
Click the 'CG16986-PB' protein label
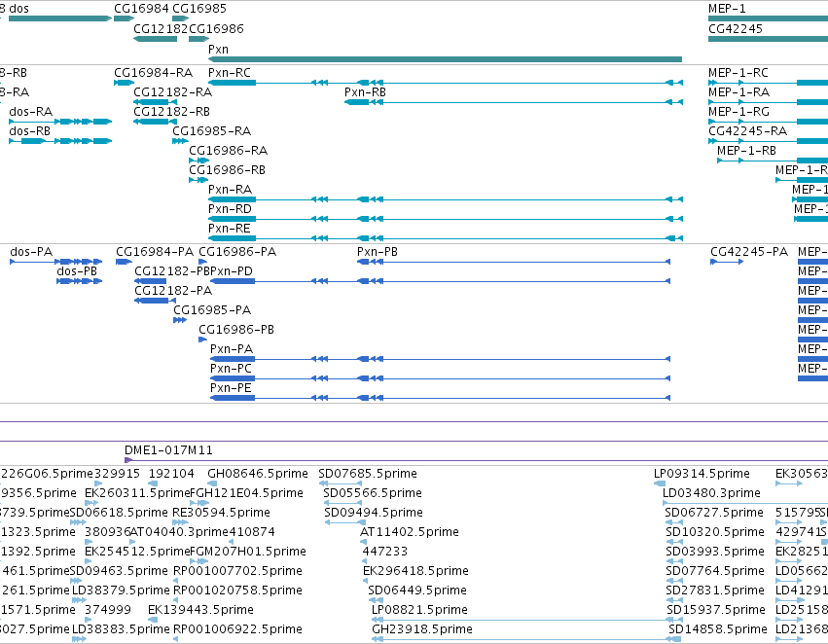236,330
